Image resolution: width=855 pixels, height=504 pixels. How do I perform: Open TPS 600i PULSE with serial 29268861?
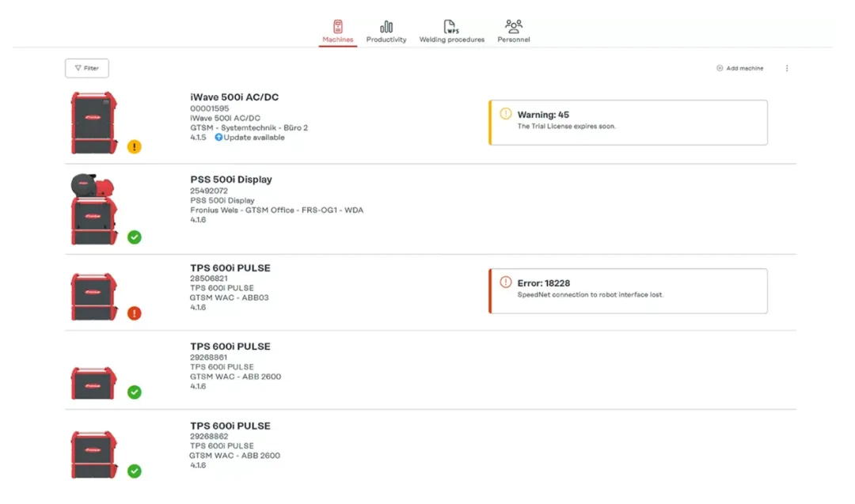click(230, 347)
